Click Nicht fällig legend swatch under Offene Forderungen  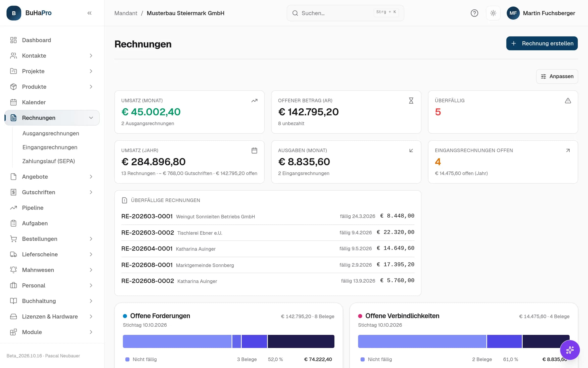127,359
